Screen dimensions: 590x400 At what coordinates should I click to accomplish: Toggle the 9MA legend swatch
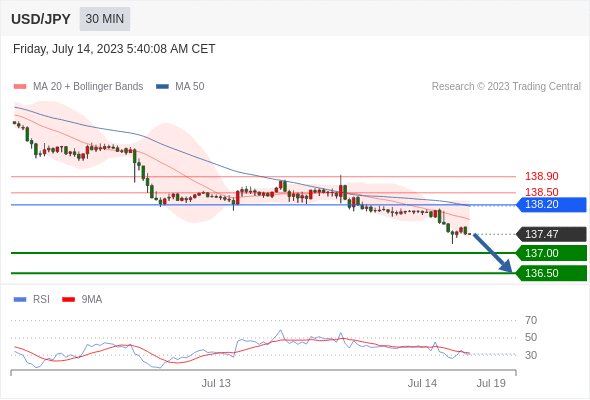click(68, 300)
